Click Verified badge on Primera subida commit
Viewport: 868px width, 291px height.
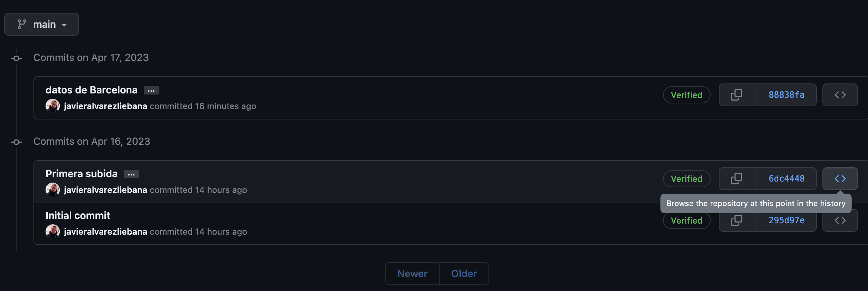pyautogui.click(x=686, y=179)
